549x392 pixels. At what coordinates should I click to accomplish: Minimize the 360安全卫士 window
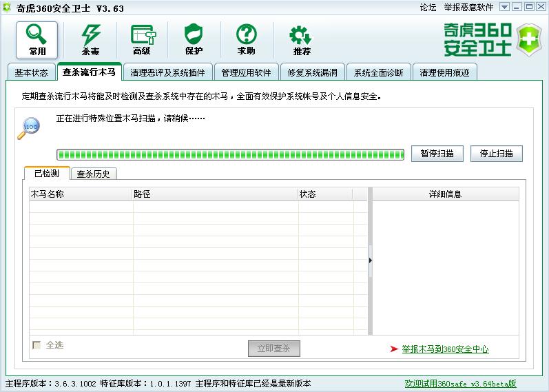point(517,7)
